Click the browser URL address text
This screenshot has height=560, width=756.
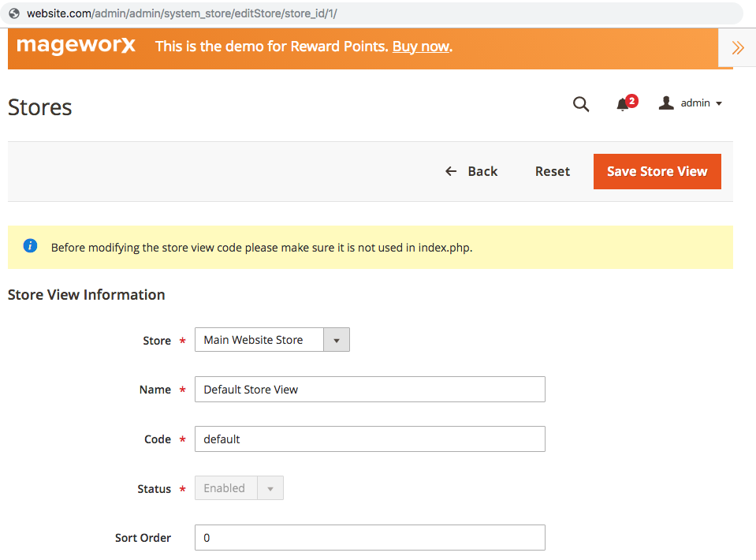pos(182,13)
